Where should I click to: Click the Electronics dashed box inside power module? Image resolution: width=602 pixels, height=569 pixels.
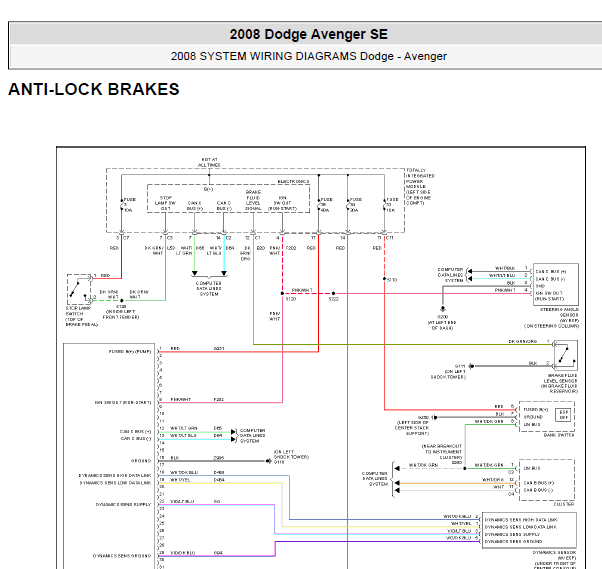pyautogui.click(x=228, y=198)
